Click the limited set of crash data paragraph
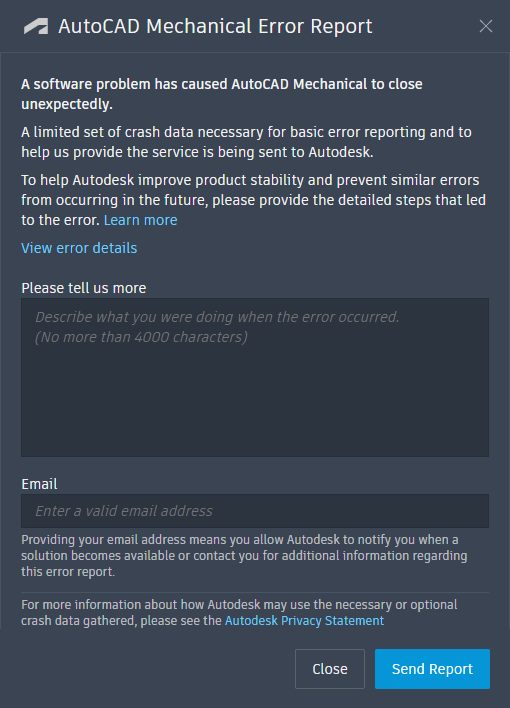Image resolution: width=510 pixels, height=708 pixels. click(246, 142)
